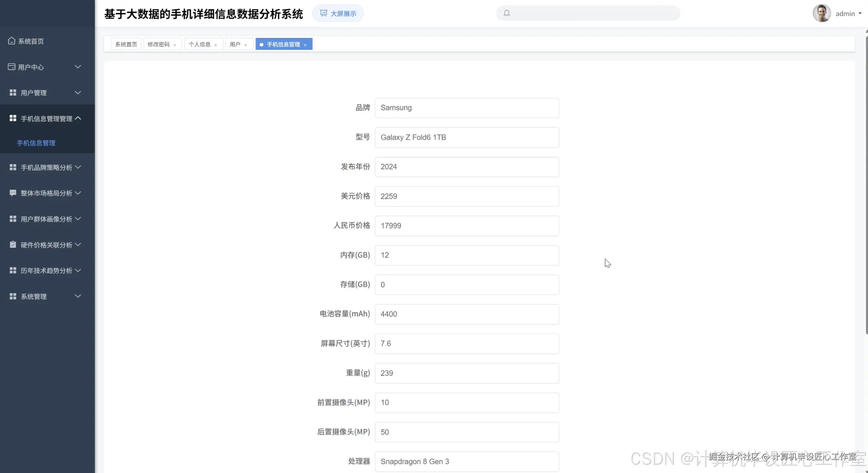The width and height of the screenshot is (868, 473).
Task: Expand the 用户中心 chevron
Action: [x=78, y=67]
